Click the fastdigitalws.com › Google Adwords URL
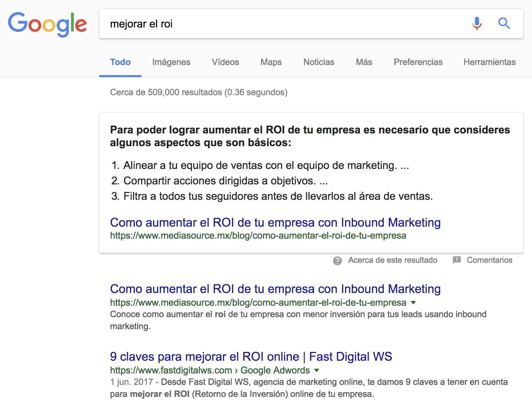The height and width of the screenshot is (411, 532). (210, 370)
